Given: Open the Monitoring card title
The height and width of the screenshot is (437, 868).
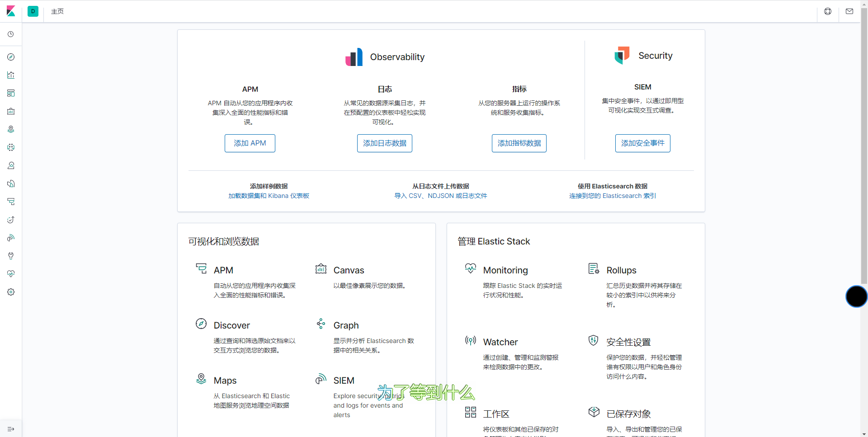Looking at the screenshot, I should point(505,270).
